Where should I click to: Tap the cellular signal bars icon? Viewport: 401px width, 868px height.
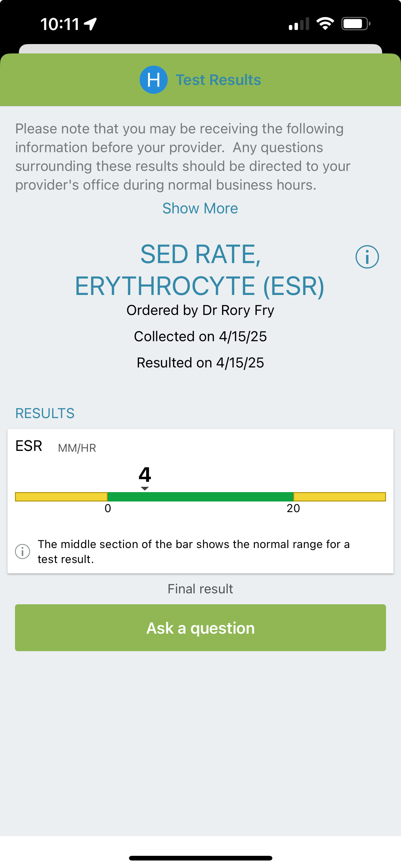coord(299,24)
